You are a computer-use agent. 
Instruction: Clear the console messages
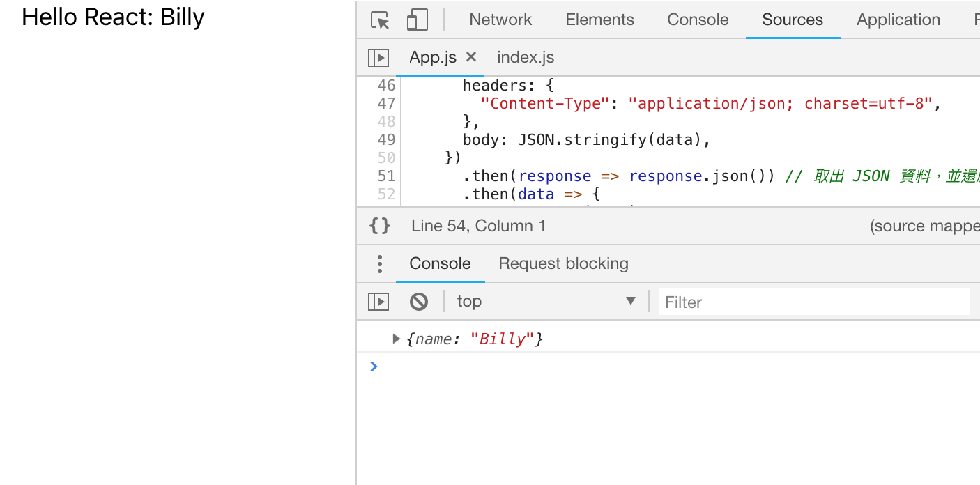[x=418, y=300]
